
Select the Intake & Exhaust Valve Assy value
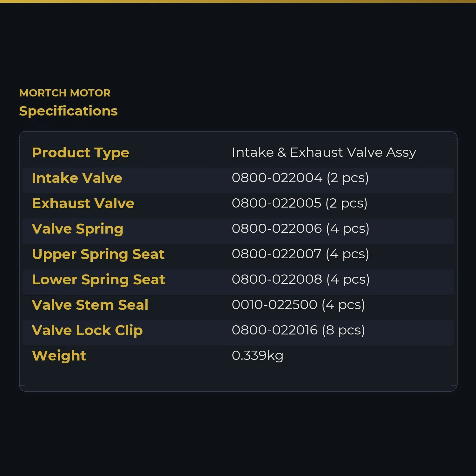click(324, 153)
